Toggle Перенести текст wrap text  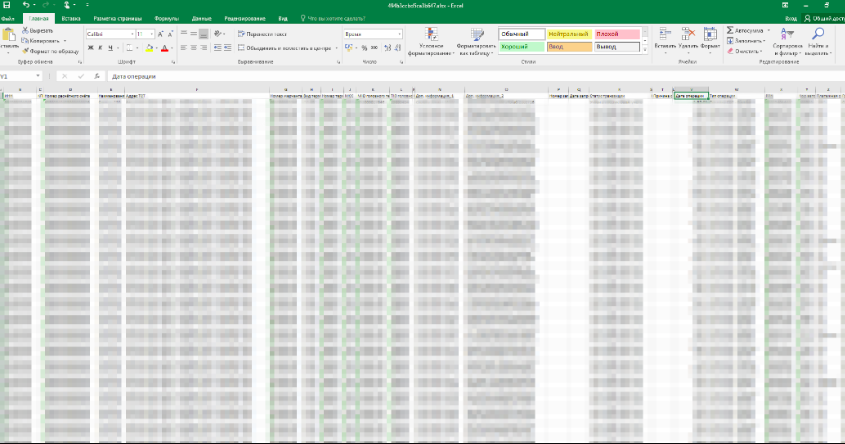(262, 34)
